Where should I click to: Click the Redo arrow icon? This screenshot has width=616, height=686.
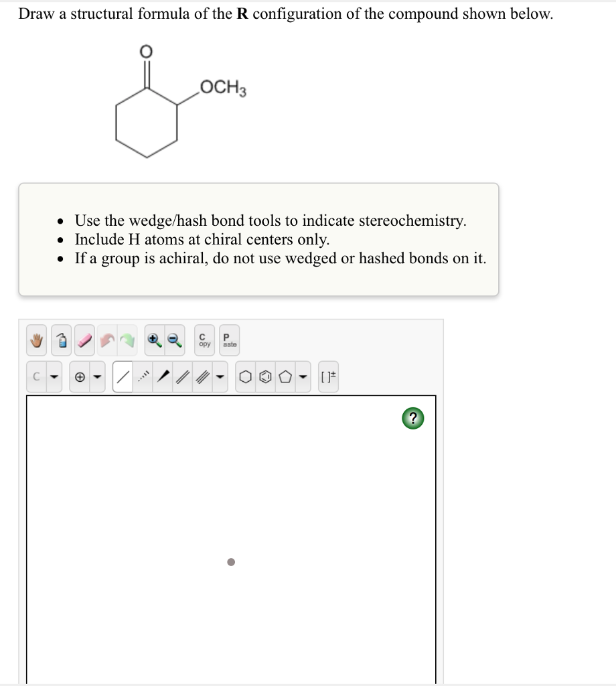tap(127, 340)
